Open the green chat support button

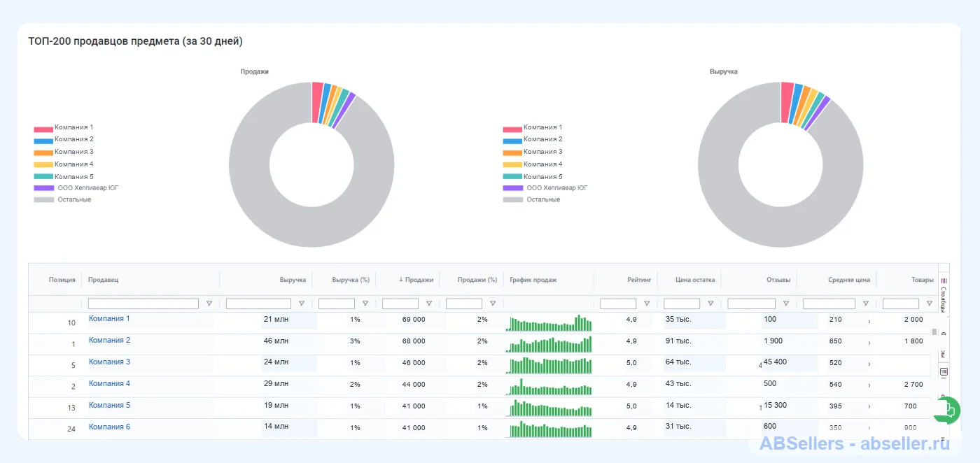pos(946,410)
